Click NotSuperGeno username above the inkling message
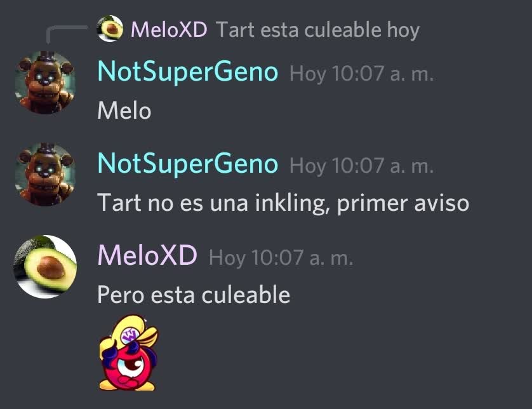The width and height of the screenshot is (532, 409). pos(188,164)
